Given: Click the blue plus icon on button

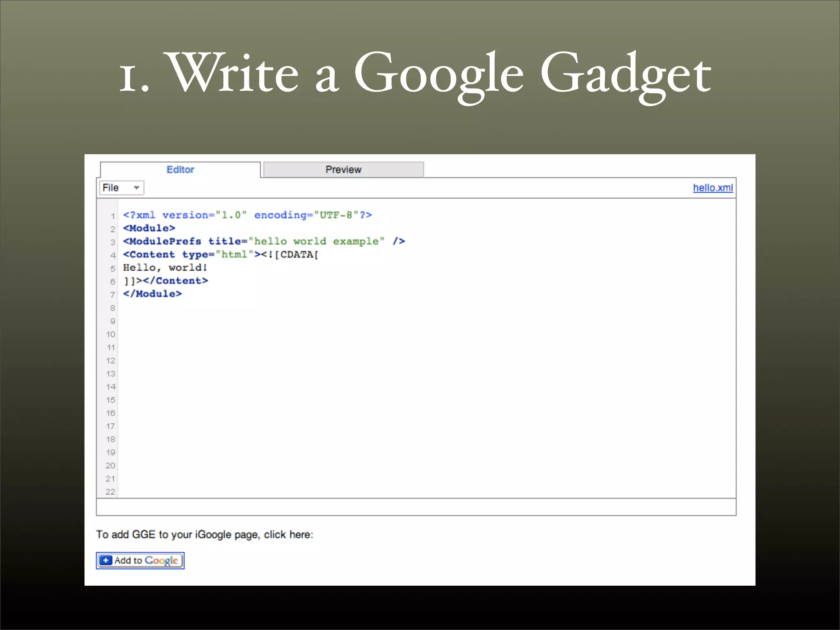Looking at the screenshot, I should coord(106,560).
